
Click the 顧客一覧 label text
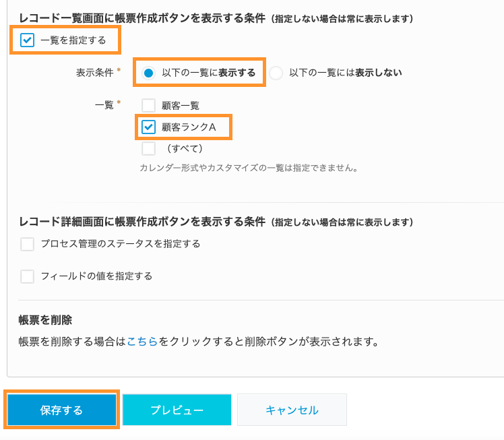point(181,105)
